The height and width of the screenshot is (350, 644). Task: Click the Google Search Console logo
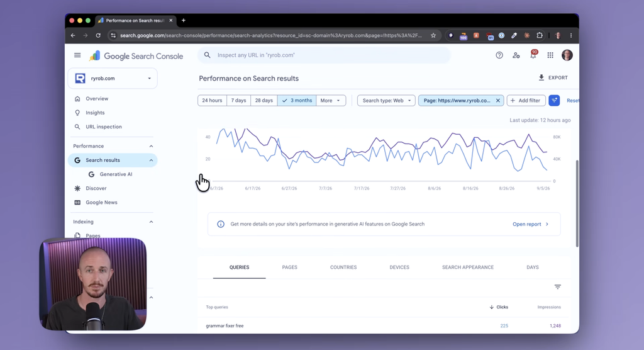pyautogui.click(x=136, y=56)
